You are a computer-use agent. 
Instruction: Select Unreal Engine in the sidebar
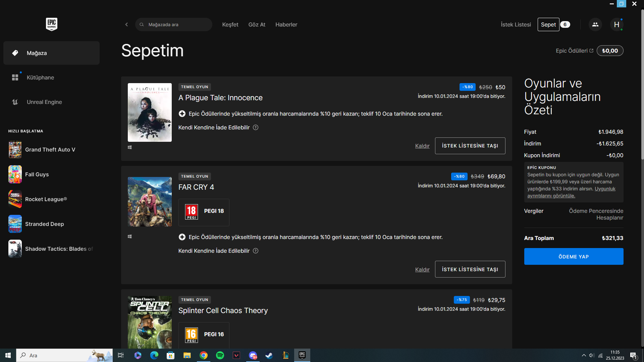51,102
